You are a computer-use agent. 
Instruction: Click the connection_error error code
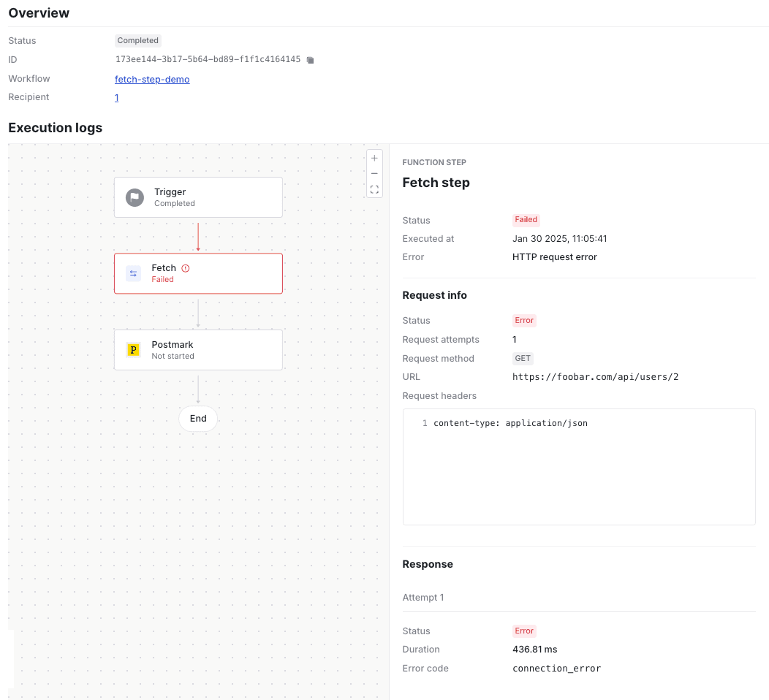point(556,668)
